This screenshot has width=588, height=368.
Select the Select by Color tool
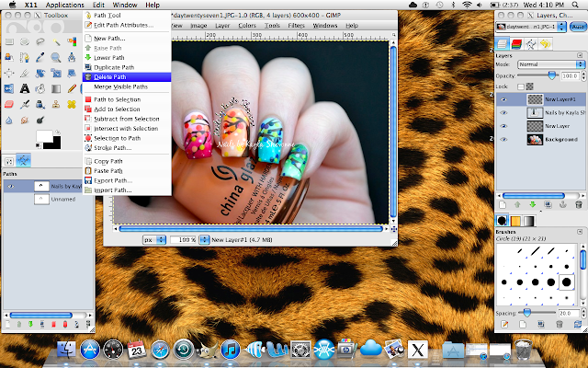click(x=72, y=41)
